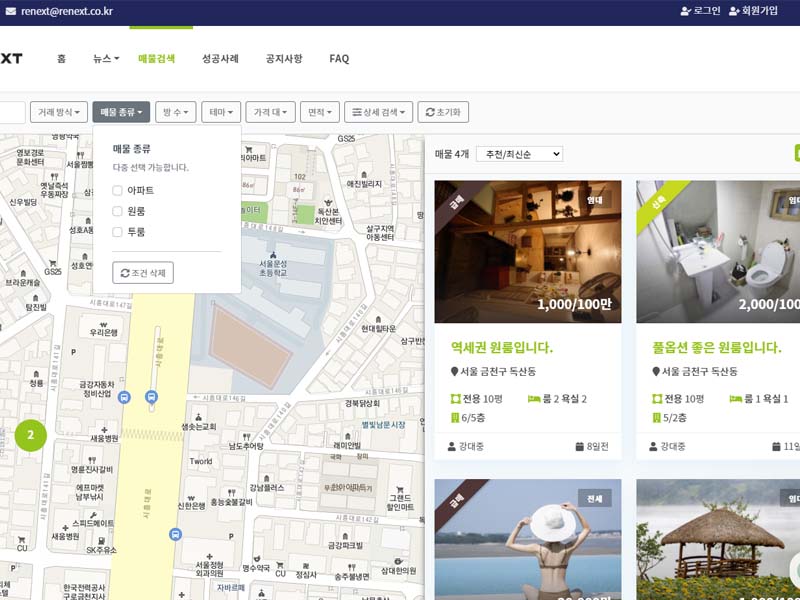Open the 추천/최신순 sort select
800x600 pixels.
pyautogui.click(x=519, y=154)
